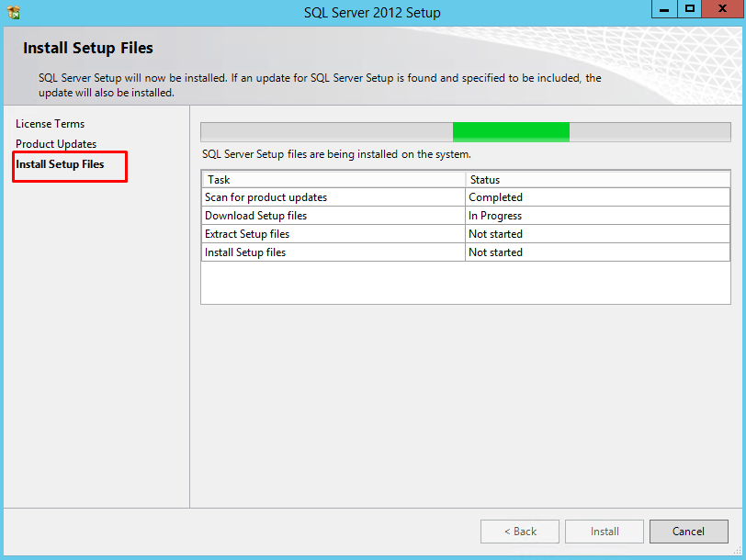Click the Install button
746x560 pixels.
(604, 532)
